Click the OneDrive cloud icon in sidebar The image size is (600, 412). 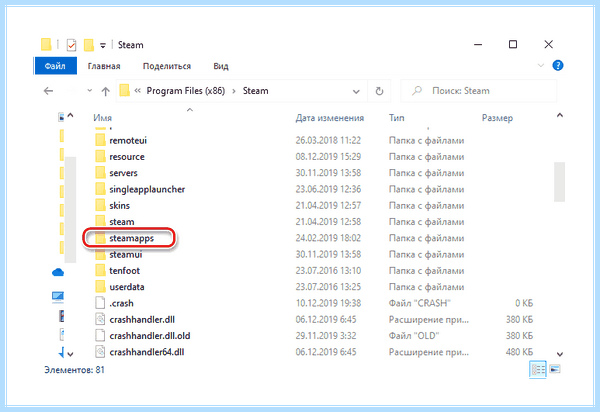(58, 272)
